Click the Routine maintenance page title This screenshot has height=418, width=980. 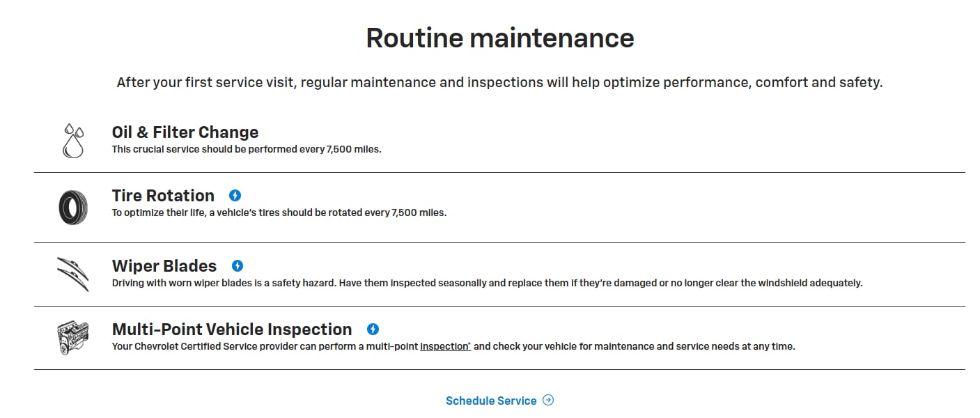500,38
